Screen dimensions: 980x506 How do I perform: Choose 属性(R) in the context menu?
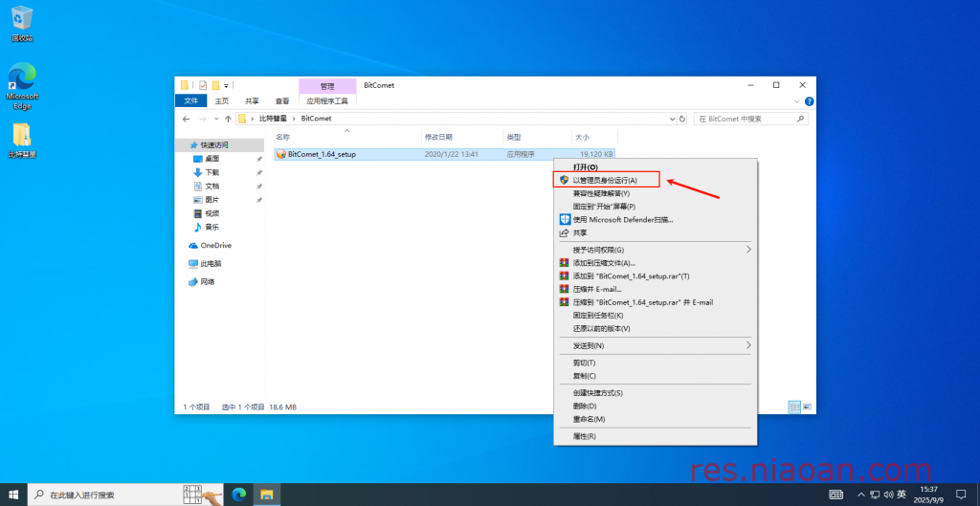point(655,436)
